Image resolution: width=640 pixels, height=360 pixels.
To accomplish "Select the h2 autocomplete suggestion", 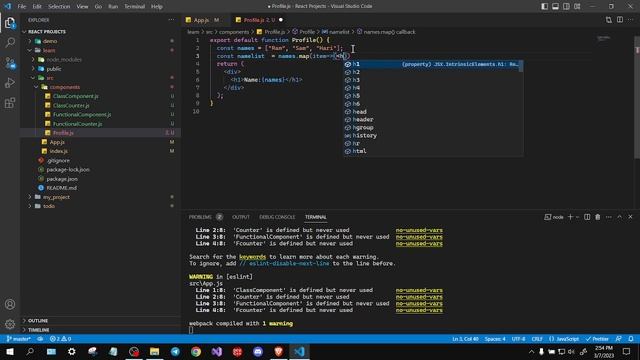I will [x=433, y=72].
